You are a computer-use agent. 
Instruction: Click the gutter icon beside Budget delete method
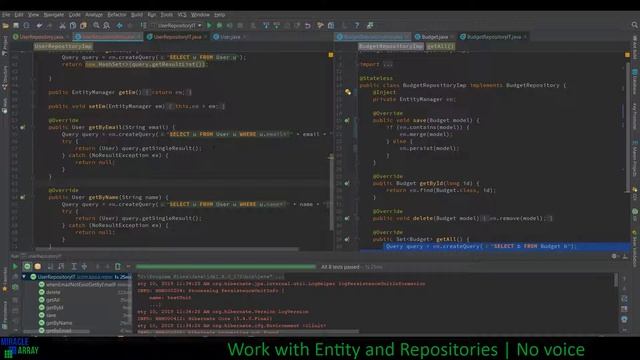[x=347, y=218]
